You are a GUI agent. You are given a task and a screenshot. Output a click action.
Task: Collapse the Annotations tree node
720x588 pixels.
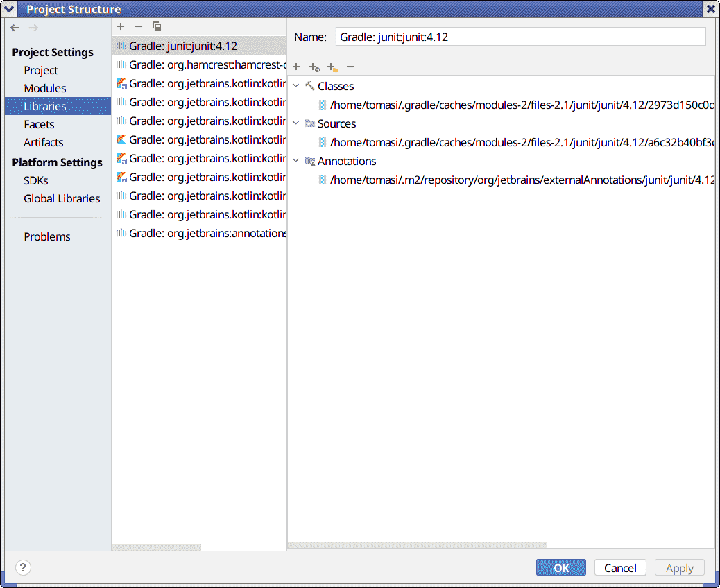pos(296,161)
